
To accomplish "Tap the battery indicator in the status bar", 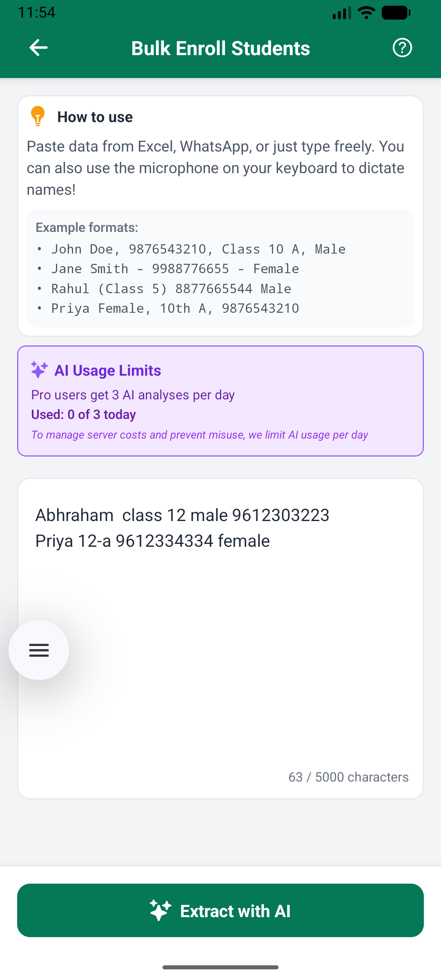I will (395, 12).
